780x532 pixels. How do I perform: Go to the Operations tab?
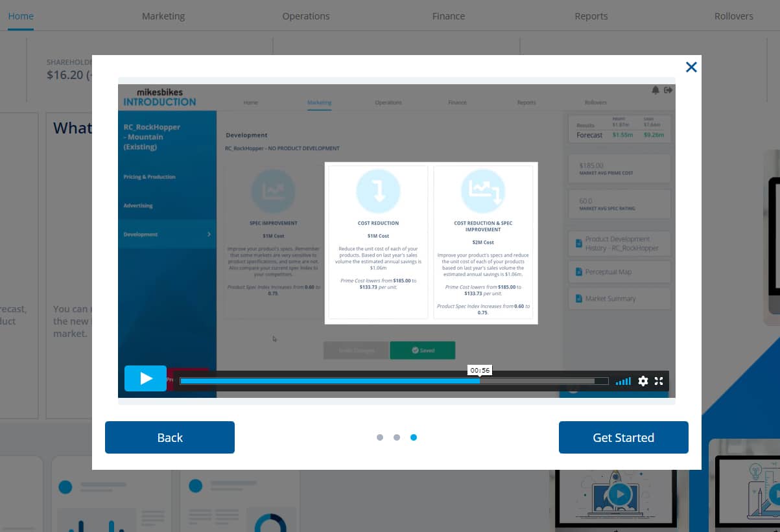(306, 16)
